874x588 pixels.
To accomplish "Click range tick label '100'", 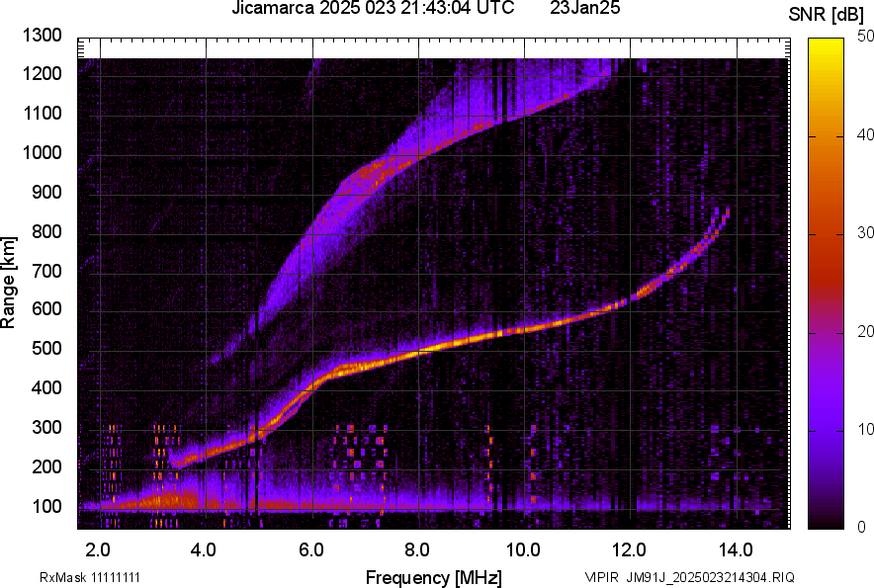I will (46, 507).
